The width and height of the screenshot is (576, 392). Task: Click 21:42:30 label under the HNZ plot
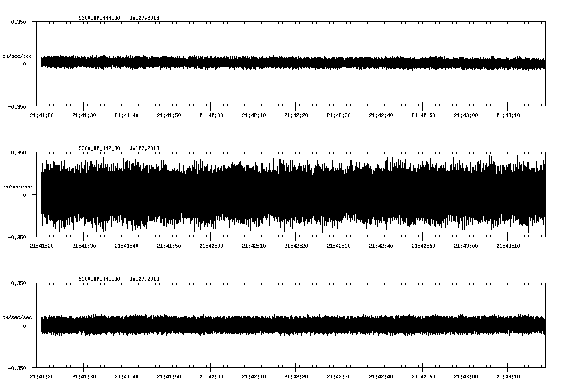(338, 246)
